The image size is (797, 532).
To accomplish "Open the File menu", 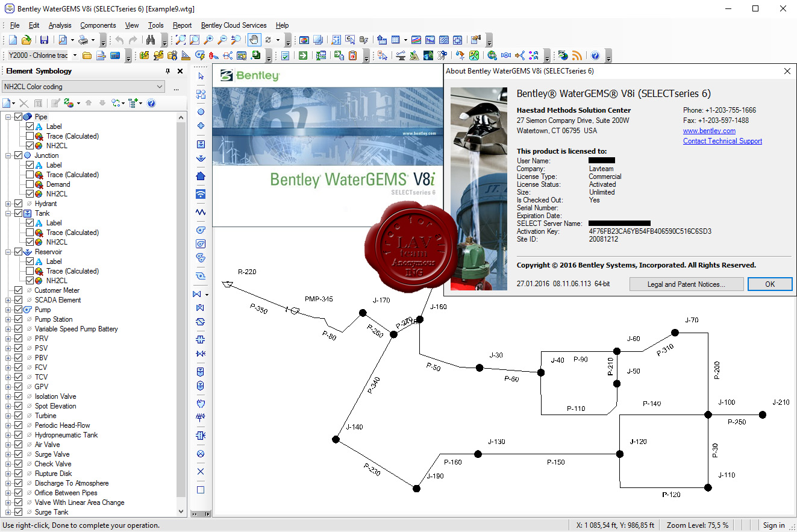I will [14, 25].
